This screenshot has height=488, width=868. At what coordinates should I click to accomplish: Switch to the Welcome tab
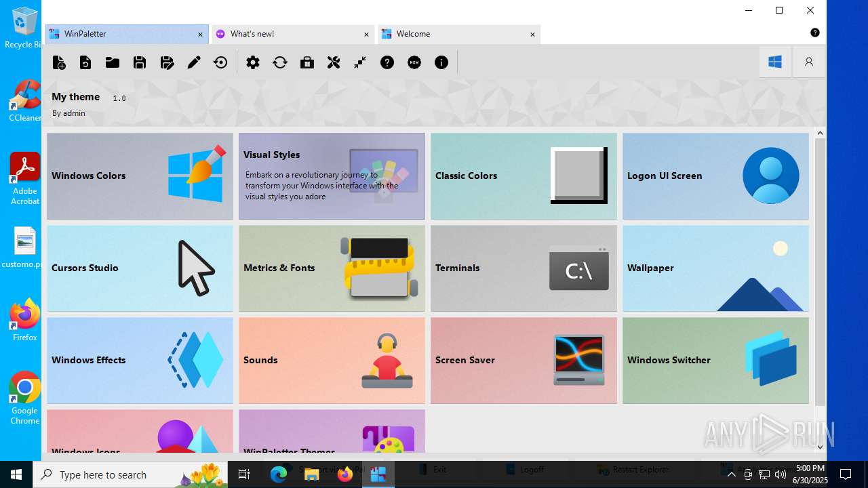pyautogui.click(x=459, y=34)
